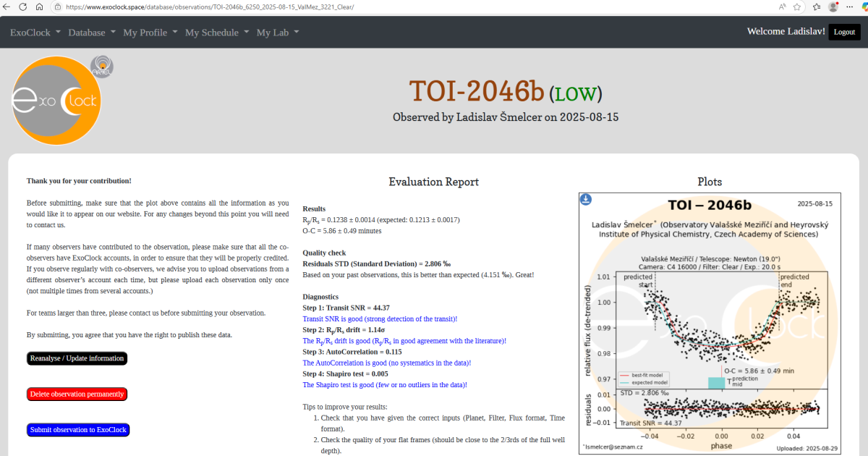Open the favorites list panel
The width and height of the screenshot is (868, 456).
(x=816, y=7)
